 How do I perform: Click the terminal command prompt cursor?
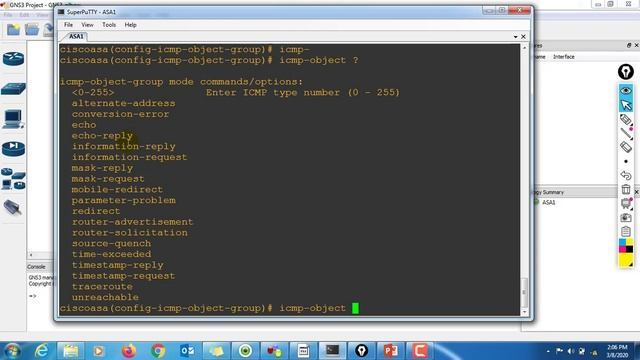point(356,308)
